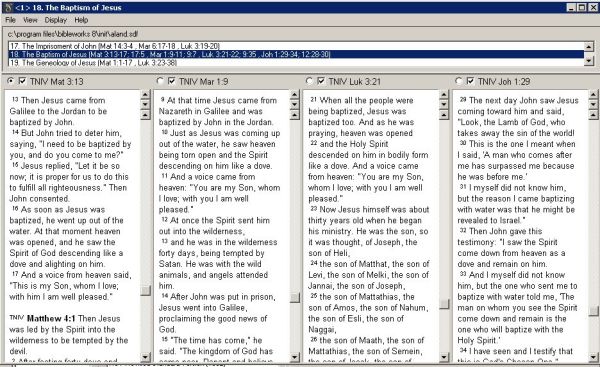This screenshot has width=600, height=367.
Task: Select the radio button for TNIV Joh 1:29
Action: (458, 81)
